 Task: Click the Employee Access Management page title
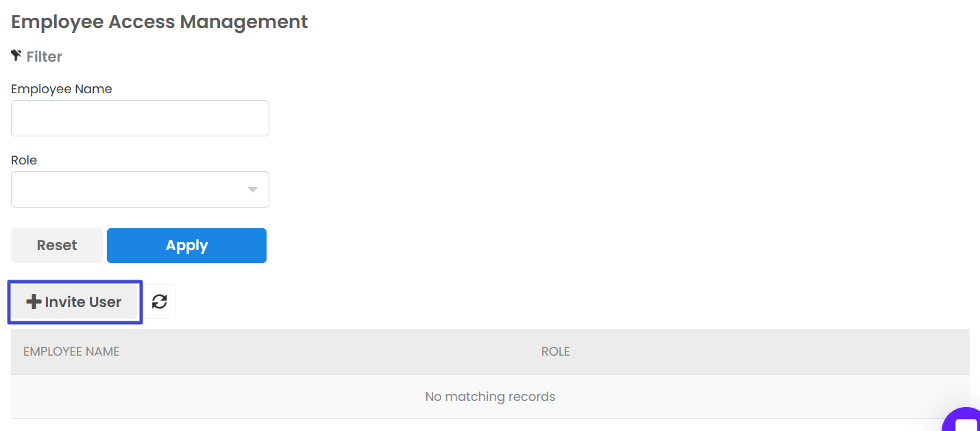coord(160,22)
